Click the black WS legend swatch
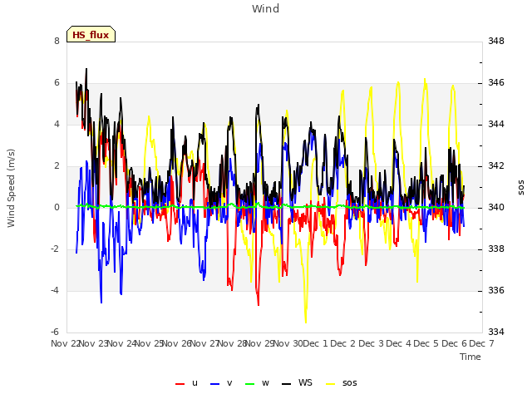This screenshot has height=399, width=532. click(286, 384)
